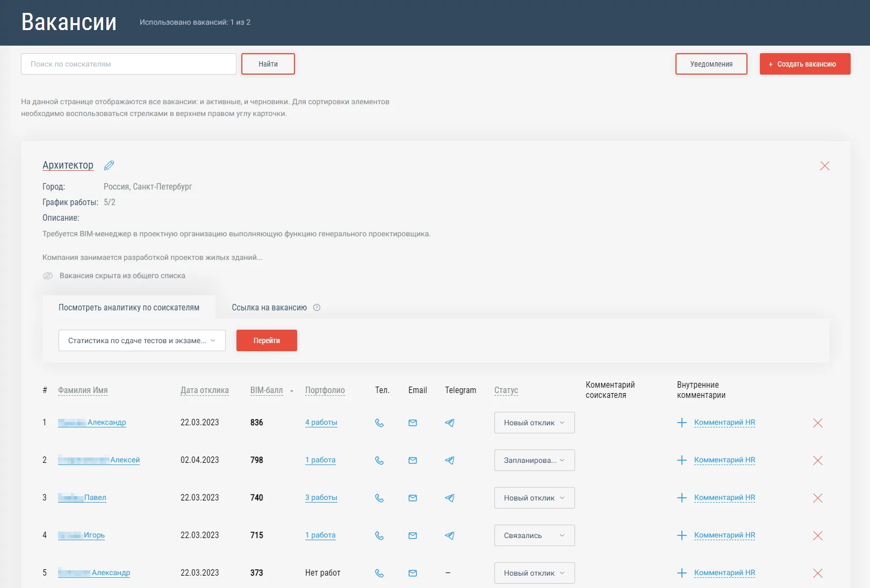Image resolution: width=870 pixels, height=588 pixels.
Task: Click the phone icon in Игорь's row
Action: pos(379,535)
